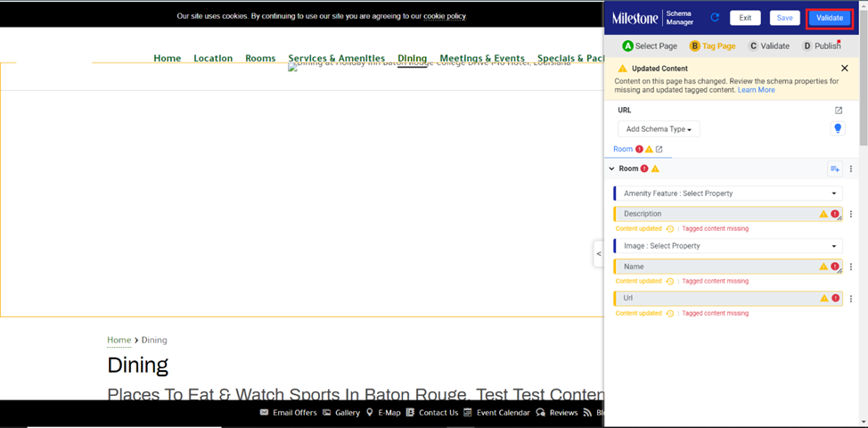
Task: Click yellow warning icon in Name field
Action: (823, 267)
